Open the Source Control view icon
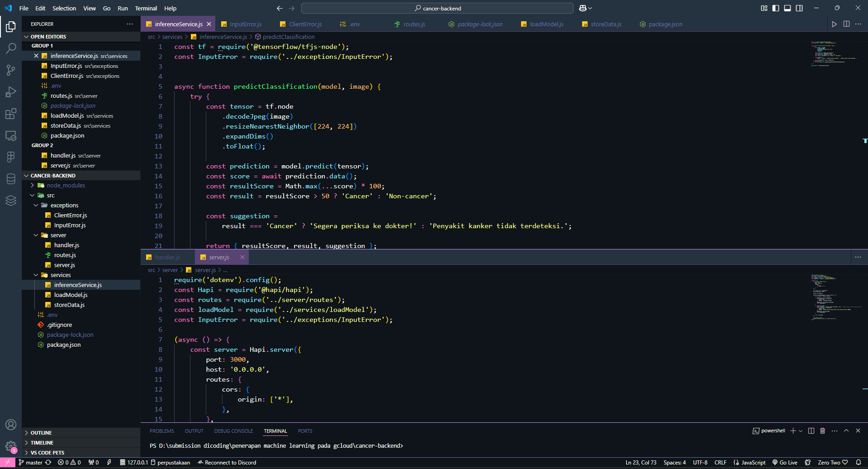Viewport: 868px width, 469px height. pyautogui.click(x=11, y=70)
